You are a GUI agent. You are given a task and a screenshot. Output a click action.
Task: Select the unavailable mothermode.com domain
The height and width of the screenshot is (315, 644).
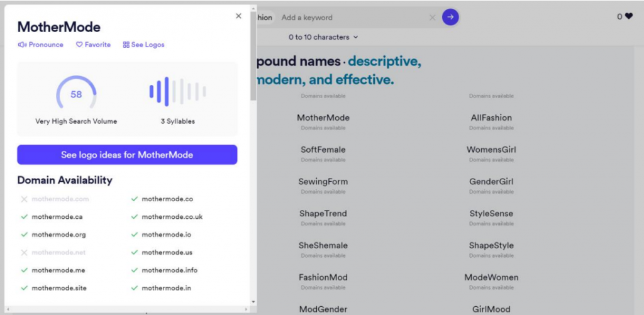click(60, 199)
